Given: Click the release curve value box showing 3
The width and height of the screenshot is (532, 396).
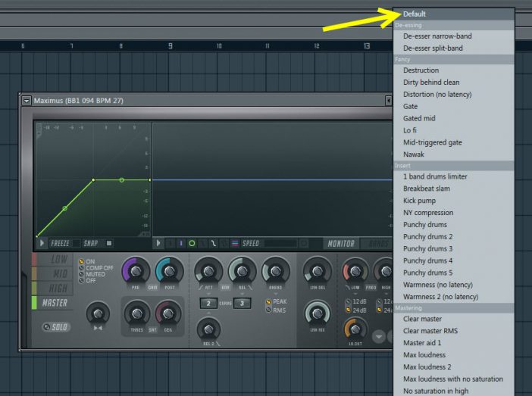Looking at the screenshot, I should 242,303.
